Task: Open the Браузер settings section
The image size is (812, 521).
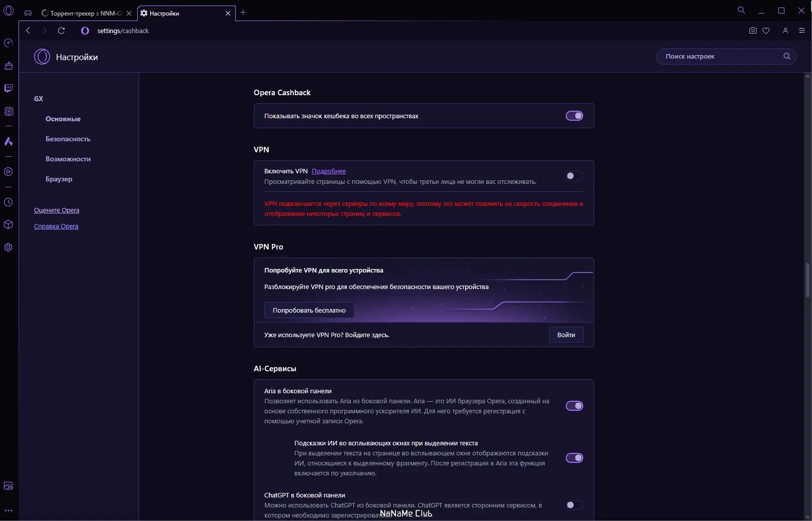Action: pyautogui.click(x=59, y=179)
